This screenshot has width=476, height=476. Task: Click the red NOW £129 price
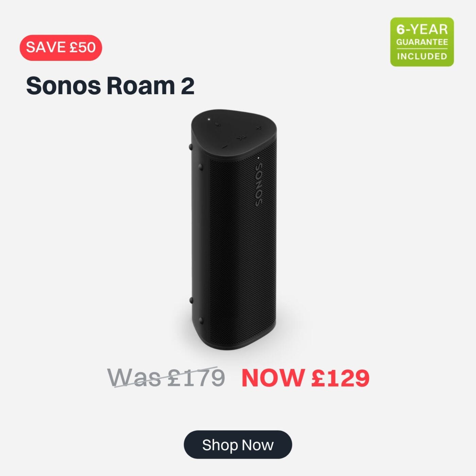(x=305, y=378)
